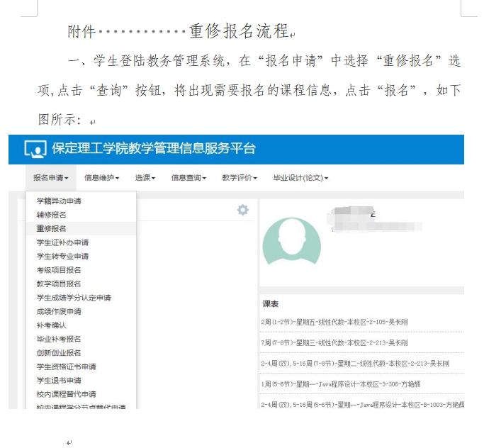Click the user avatar picture

point(291,240)
